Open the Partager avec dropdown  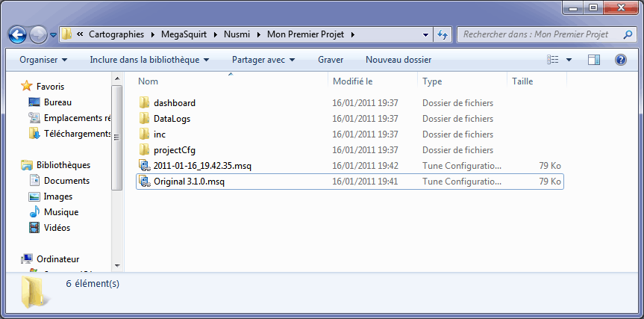pyautogui.click(x=263, y=60)
